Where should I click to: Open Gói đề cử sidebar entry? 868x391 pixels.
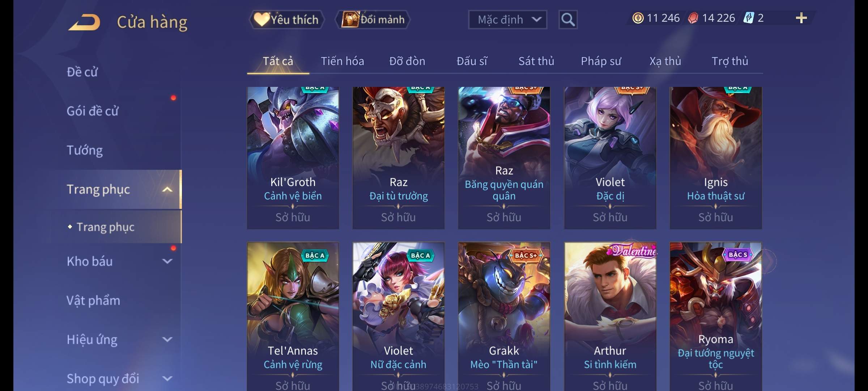[x=93, y=111]
